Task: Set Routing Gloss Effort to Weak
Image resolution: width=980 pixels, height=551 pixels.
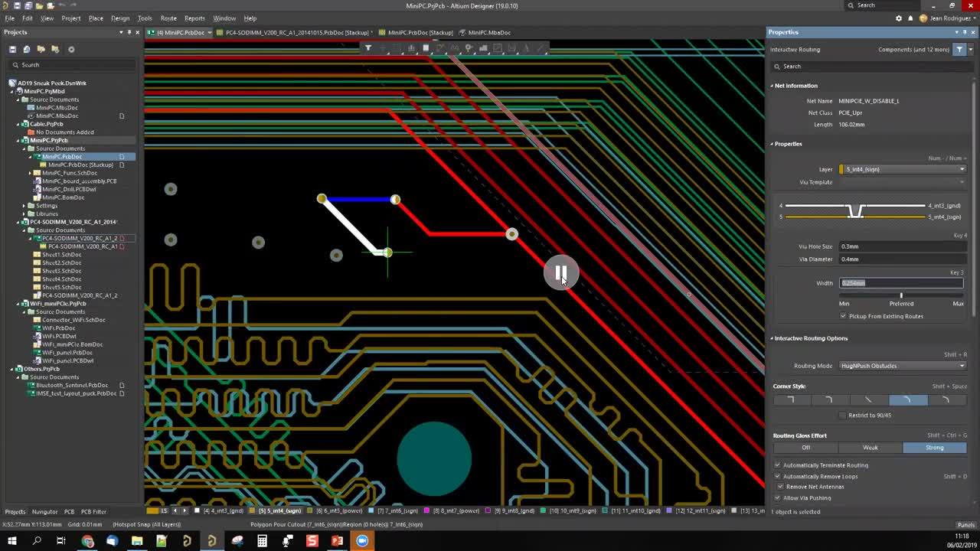Action: (871, 448)
